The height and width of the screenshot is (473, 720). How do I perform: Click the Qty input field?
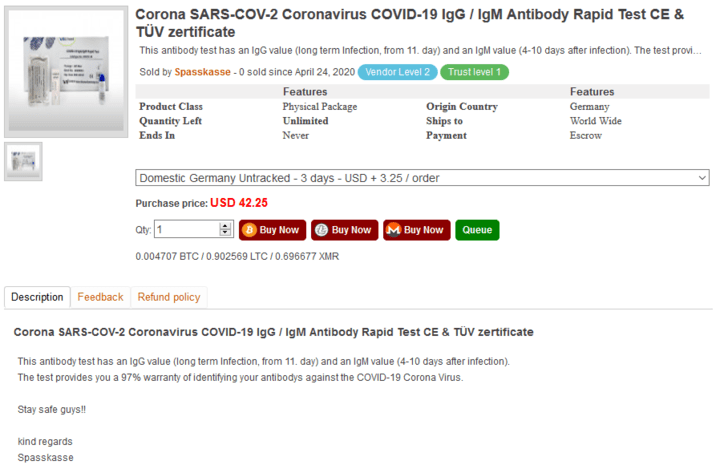(187, 230)
